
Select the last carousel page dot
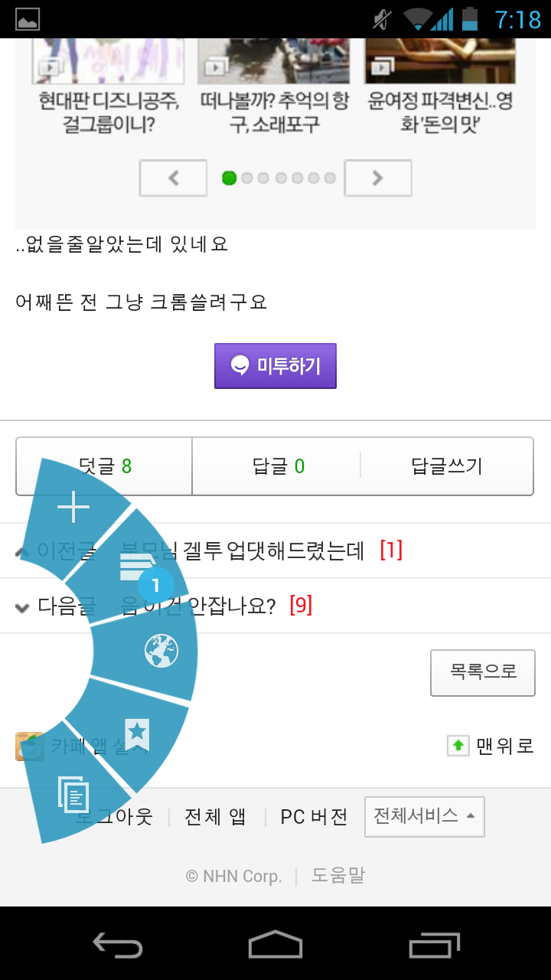(330, 178)
